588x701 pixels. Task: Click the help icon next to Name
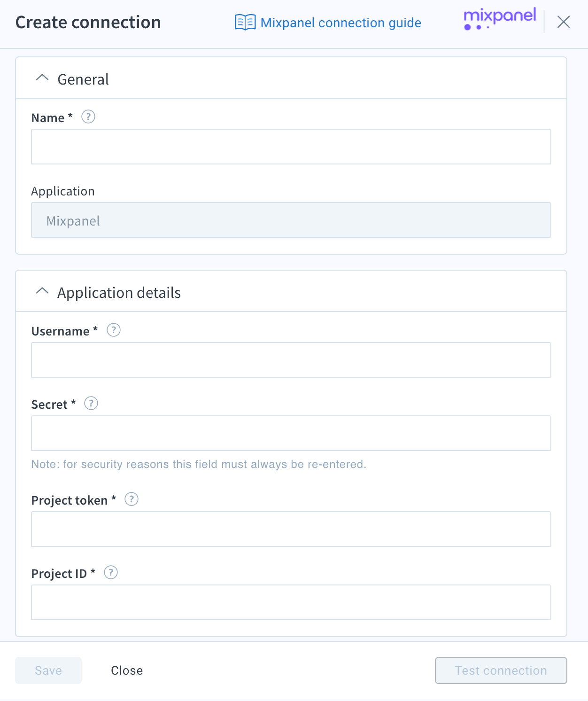pyautogui.click(x=88, y=117)
